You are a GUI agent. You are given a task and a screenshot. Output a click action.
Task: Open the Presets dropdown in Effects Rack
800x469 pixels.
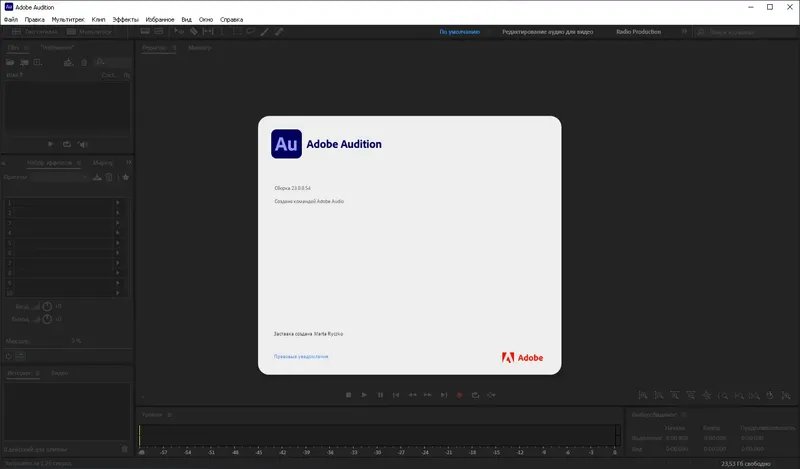(x=60, y=177)
